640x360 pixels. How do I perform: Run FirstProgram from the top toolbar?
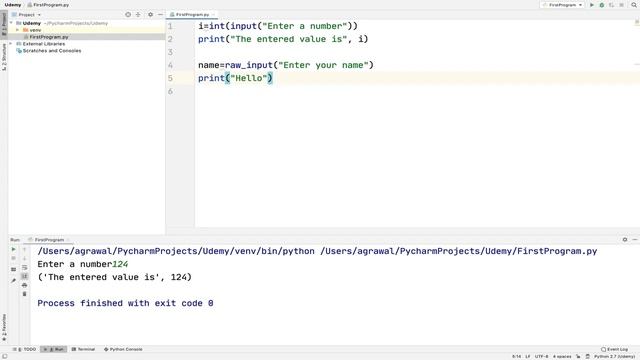click(x=592, y=5)
